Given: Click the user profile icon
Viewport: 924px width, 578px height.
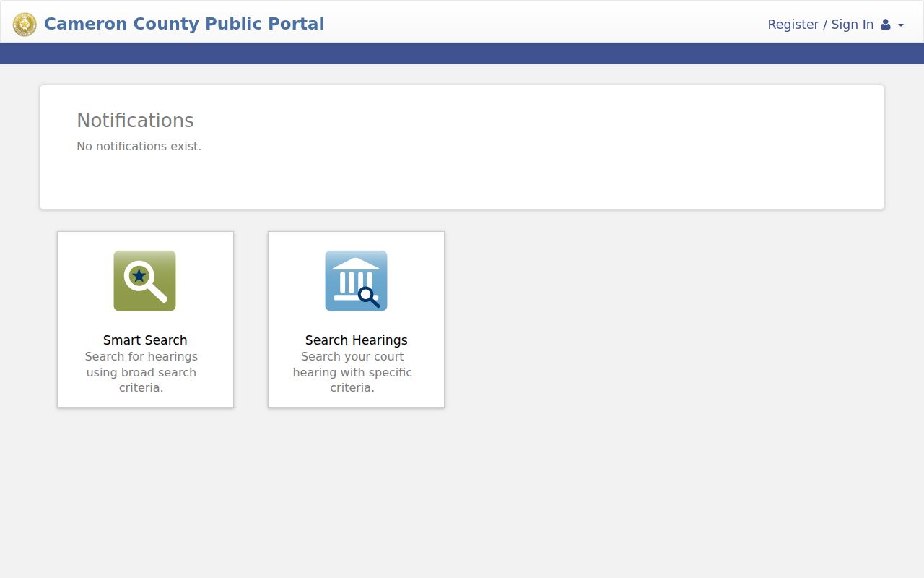Looking at the screenshot, I should coord(886,25).
